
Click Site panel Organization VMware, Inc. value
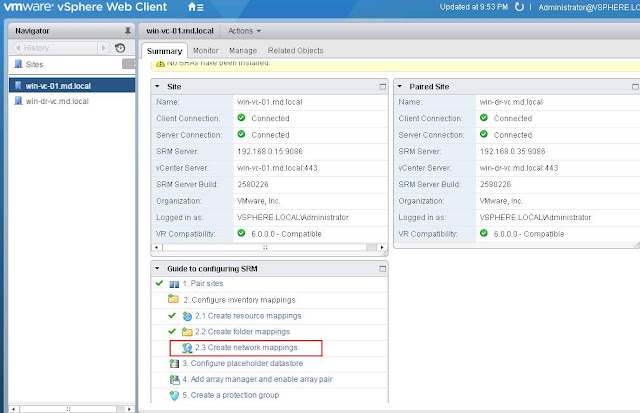click(x=258, y=201)
